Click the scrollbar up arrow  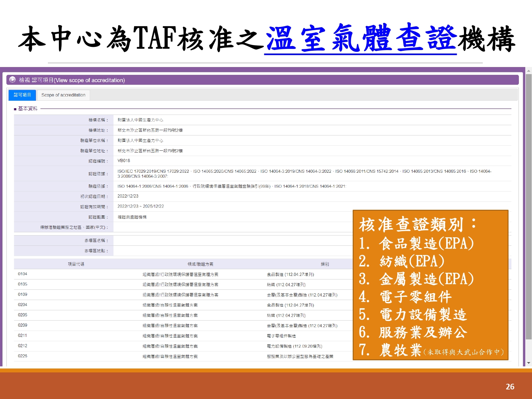pyautogui.click(x=528, y=71)
